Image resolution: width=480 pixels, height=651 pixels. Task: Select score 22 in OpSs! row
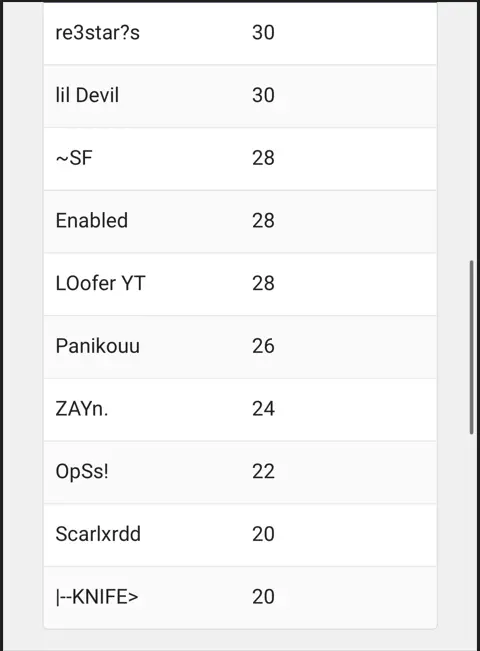point(263,471)
